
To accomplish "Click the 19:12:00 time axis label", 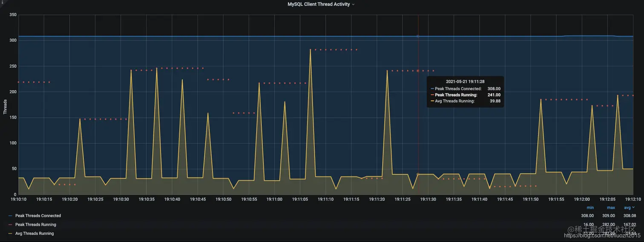I will [x=582, y=199].
